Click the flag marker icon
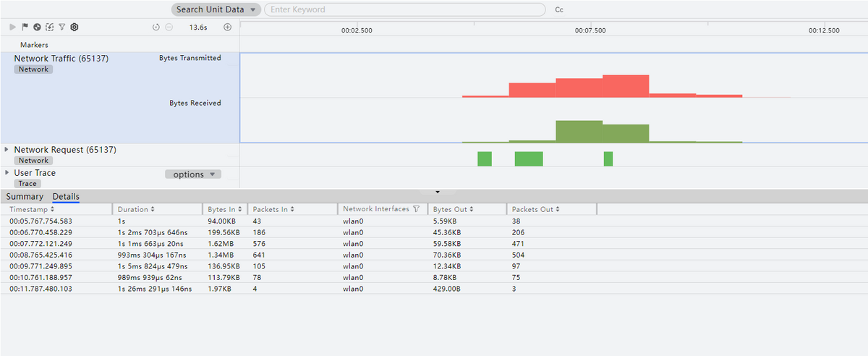Viewport: 868px width, 356px height. click(25, 27)
